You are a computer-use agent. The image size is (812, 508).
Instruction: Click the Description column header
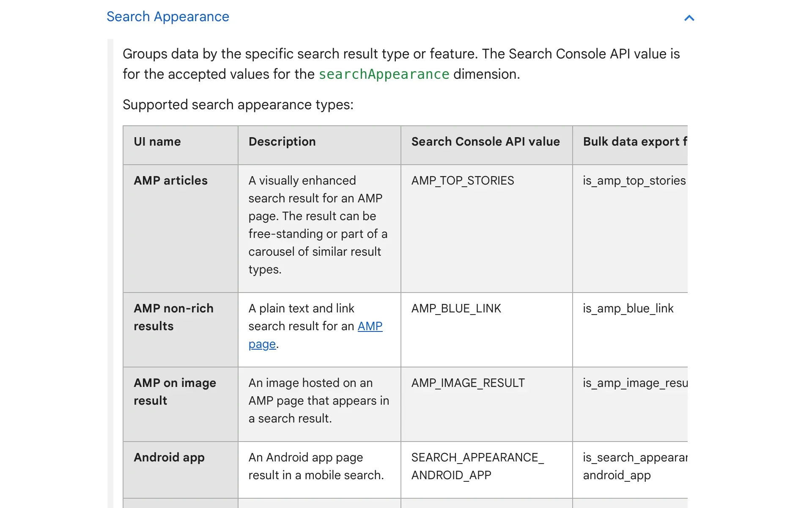pyautogui.click(x=282, y=141)
